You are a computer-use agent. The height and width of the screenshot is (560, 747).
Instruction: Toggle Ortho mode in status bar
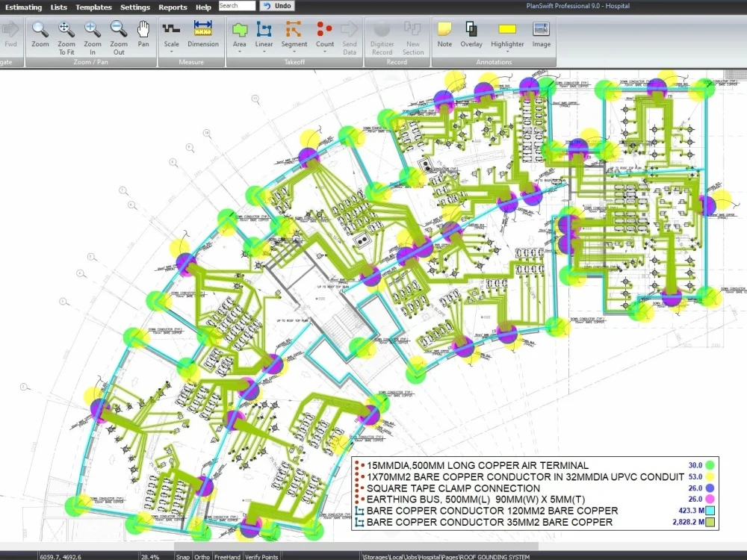(x=202, y=556)
